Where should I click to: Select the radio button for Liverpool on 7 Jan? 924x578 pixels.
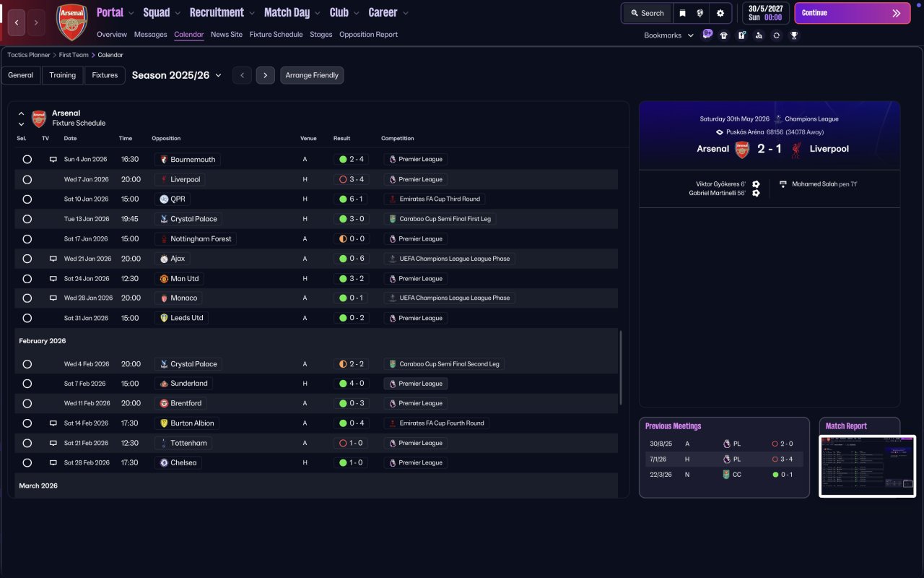pyautogui.click(x=27, y=179)
